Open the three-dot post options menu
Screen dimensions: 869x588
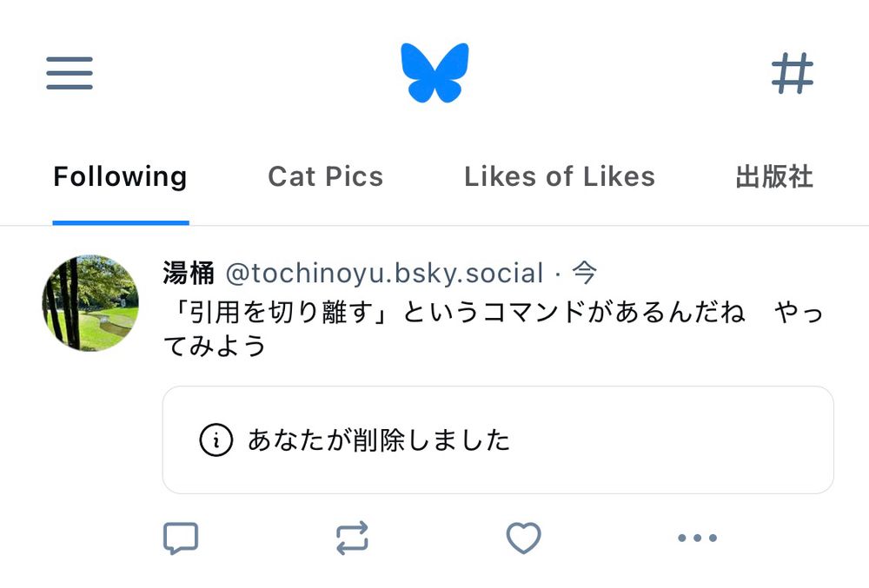[697, 538]
